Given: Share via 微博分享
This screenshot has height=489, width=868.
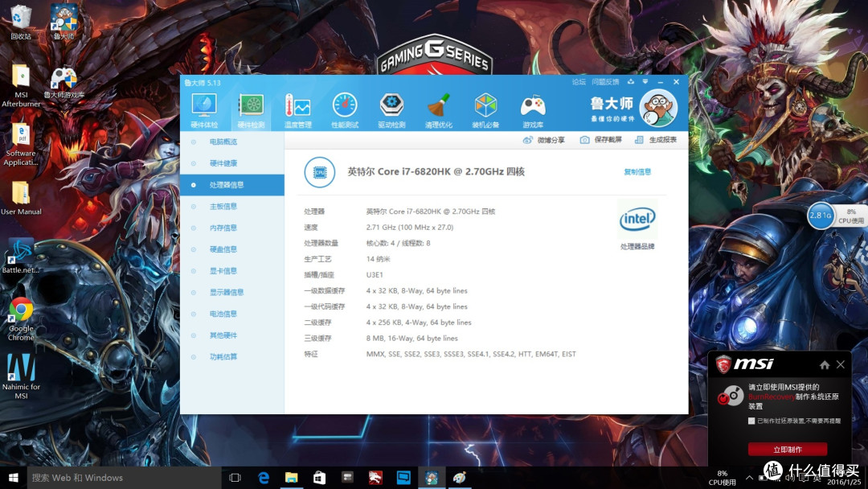Looking at the screenshot, I should pos(543,140).
